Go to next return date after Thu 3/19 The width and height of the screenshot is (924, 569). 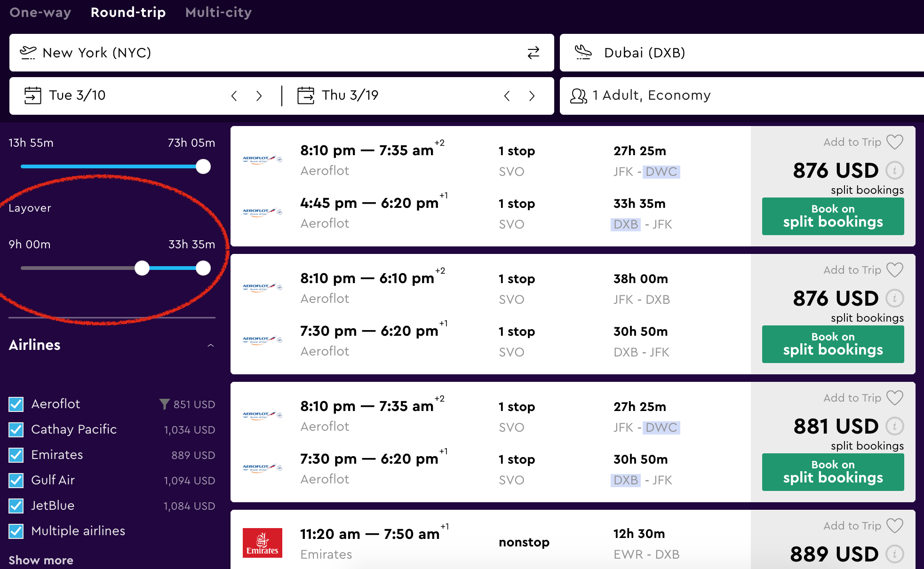pyautogui.click(x=532, y=96)
